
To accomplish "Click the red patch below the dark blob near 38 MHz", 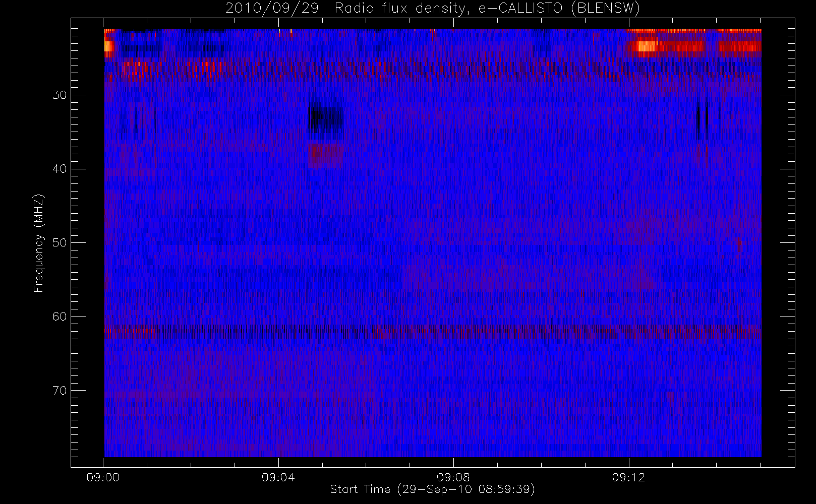I will tap(325, 155).
